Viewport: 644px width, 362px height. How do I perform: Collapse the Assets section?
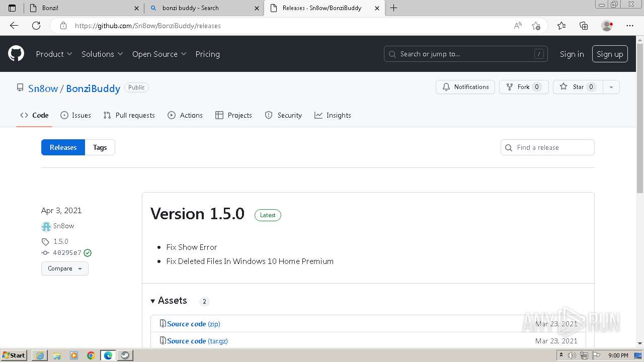coord(169,301)
